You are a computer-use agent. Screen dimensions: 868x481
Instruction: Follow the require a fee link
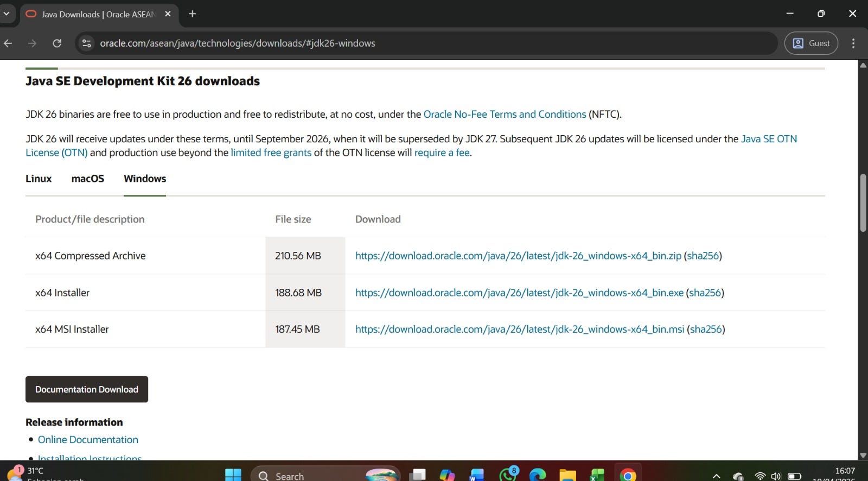[x=442, y=153]
